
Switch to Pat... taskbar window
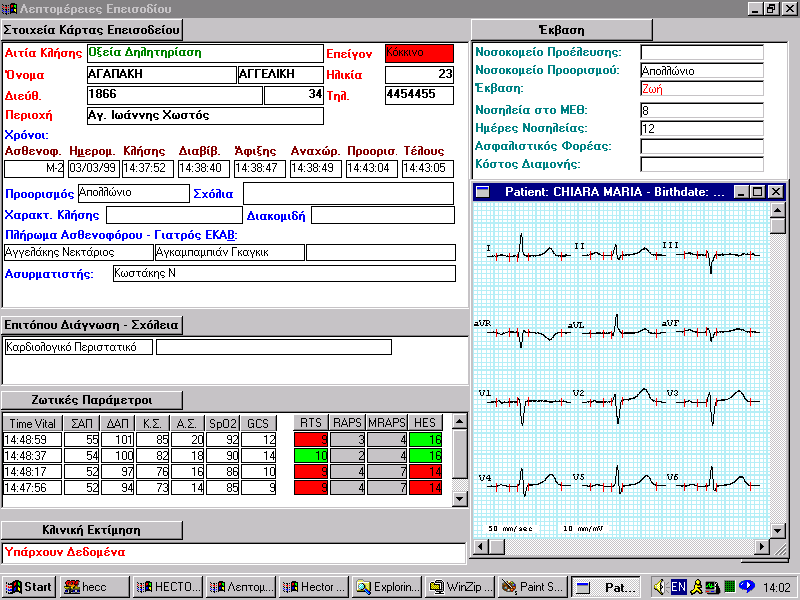[607, 587]
